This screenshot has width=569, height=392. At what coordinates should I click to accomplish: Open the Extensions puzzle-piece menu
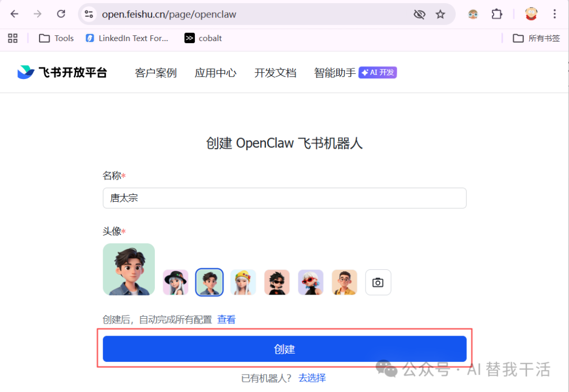[497, 14]
